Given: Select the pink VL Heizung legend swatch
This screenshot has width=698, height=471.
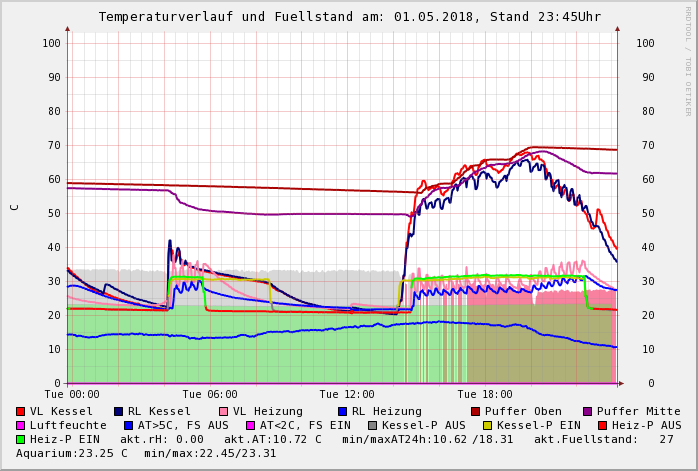Looking at the screenshot, I should point(224,411).
